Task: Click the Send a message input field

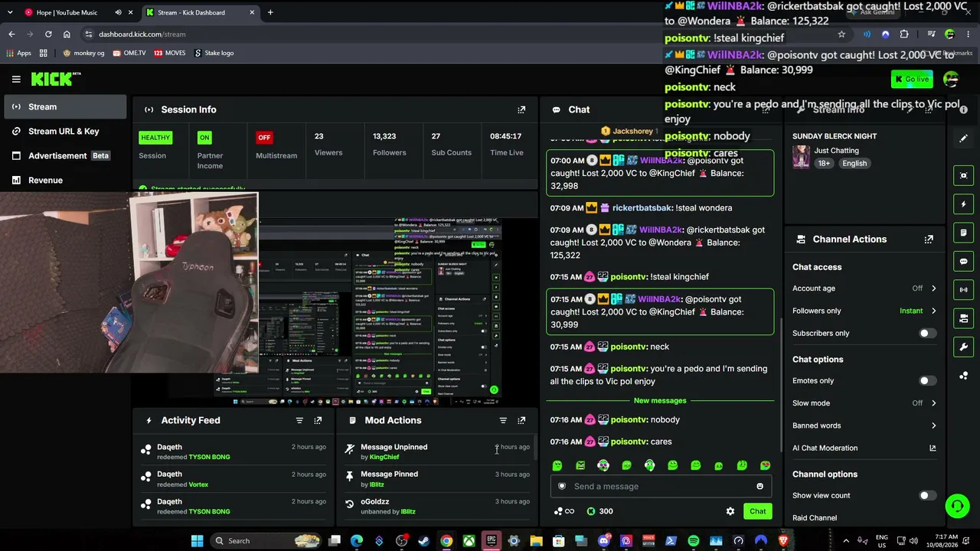Action: 661,486
